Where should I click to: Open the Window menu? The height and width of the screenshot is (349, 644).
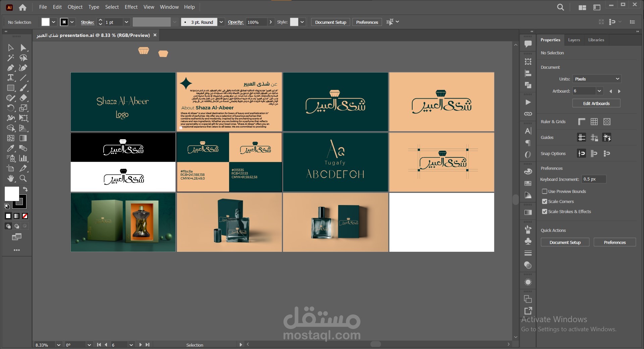coord(169,7)
